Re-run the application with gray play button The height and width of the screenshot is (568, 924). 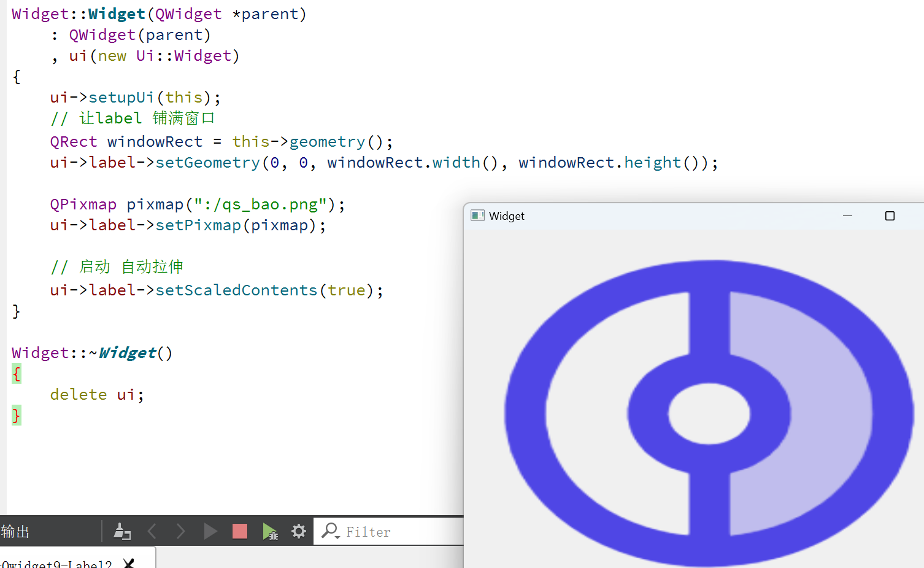[x=210, y=531]
